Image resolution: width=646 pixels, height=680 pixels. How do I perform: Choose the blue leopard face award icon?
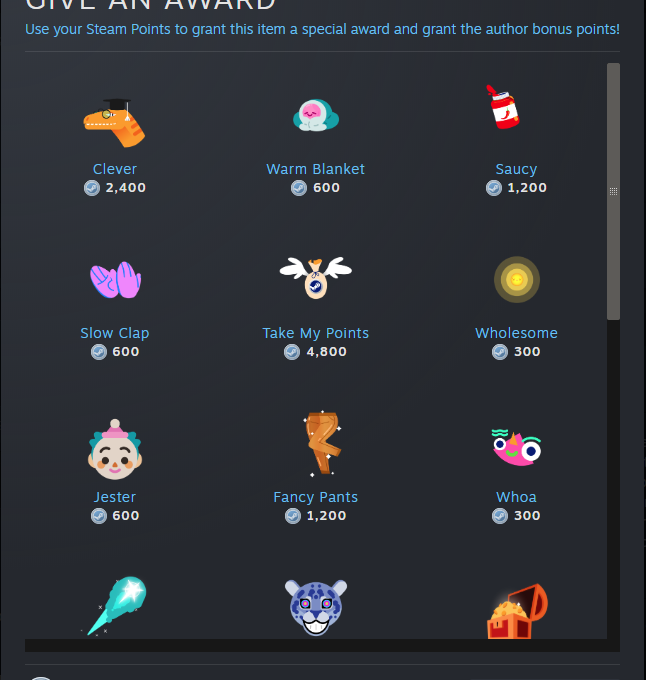click(316, 607)
